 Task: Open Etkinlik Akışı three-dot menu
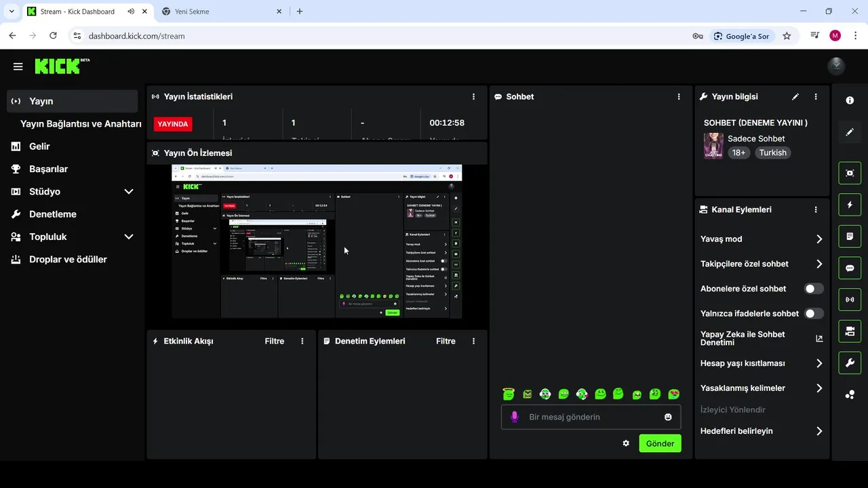(x=302, y=341)
